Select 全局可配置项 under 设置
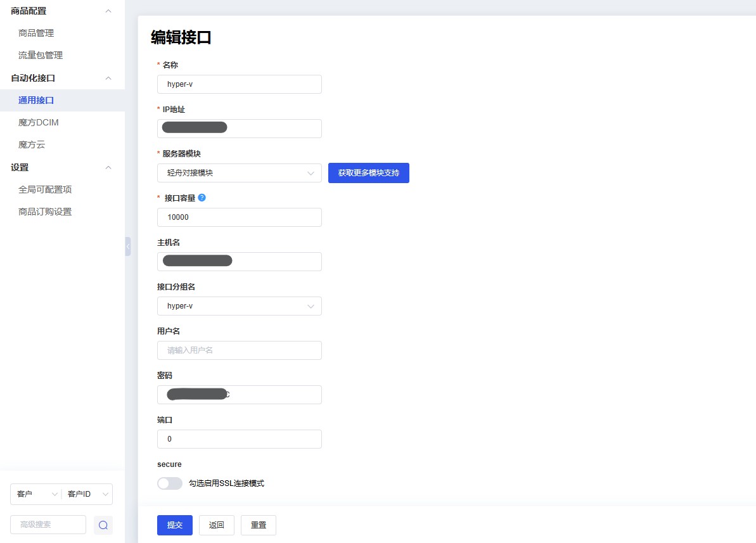This screenshot has width=756, height=543. click(x=45, y=189)
